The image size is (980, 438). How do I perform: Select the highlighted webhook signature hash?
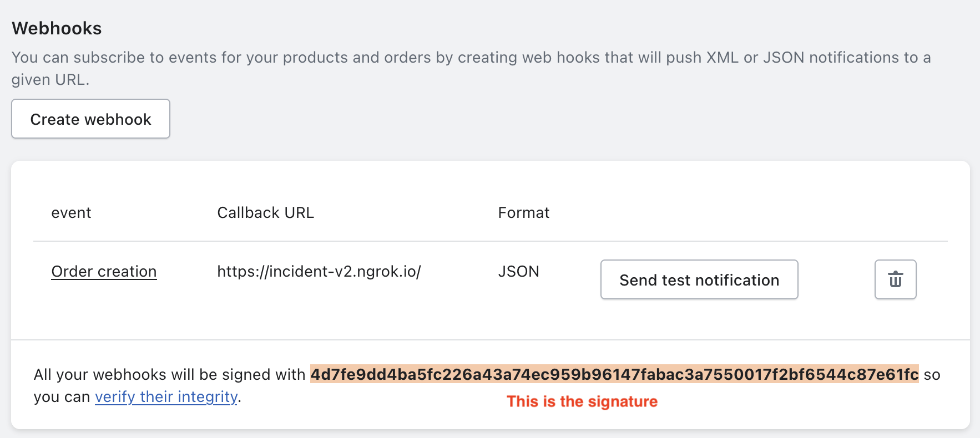pyautogui.click(x=614, y=375)
